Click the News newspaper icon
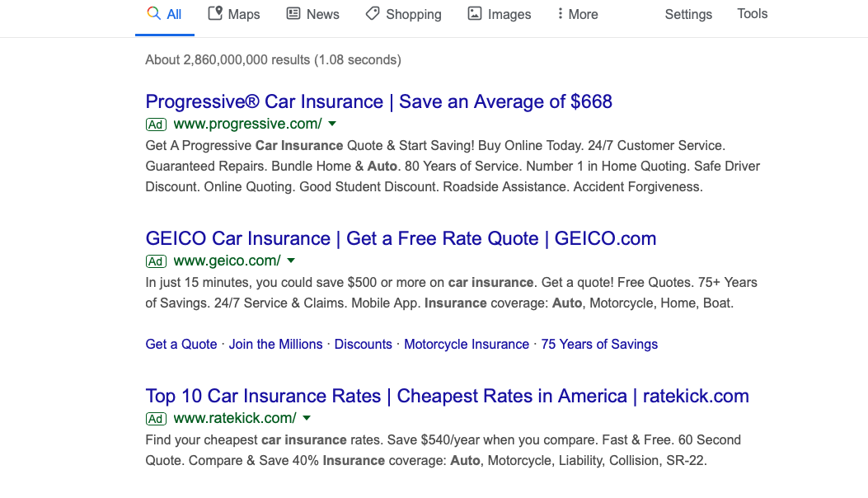Screen dimensions: 868x498 [x=293, y=13]
